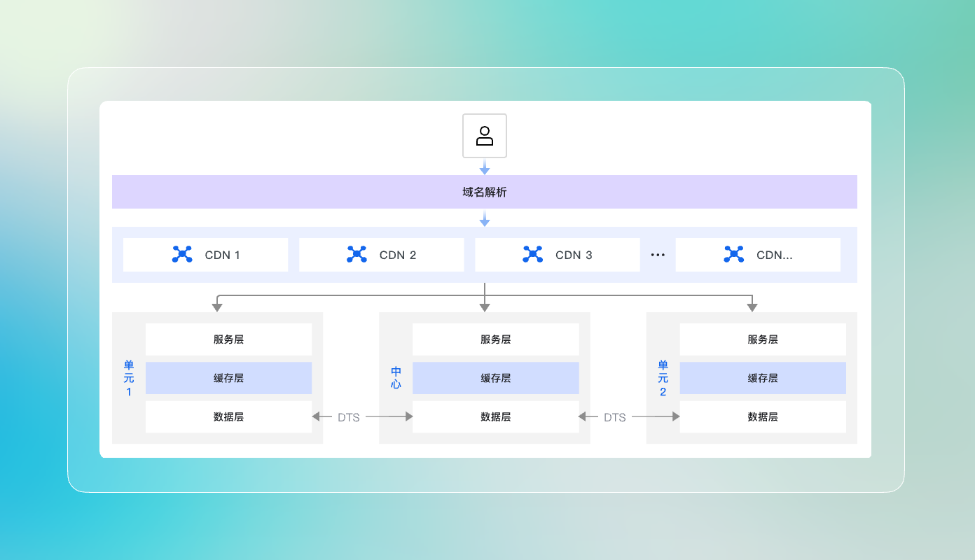Viewport: 975px width, 560px height.
Task: Select 缓存层 box in 中心
Action: pyautogui.click(x=496, y=378)
